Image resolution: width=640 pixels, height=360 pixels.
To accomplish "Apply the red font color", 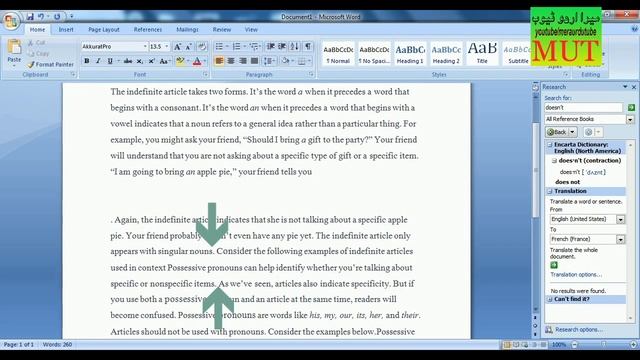I will (x=197, y=61).
